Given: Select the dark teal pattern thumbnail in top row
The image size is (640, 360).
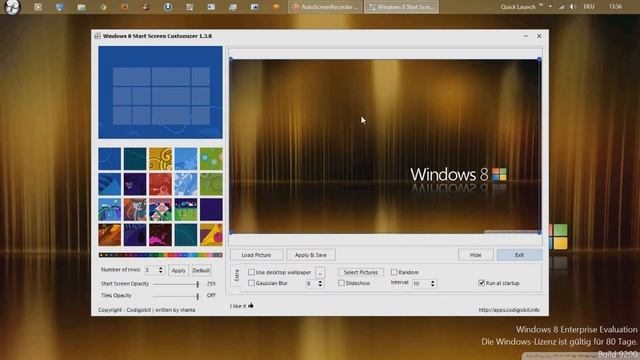Looking at the screenshot, I should click(135, 159).
